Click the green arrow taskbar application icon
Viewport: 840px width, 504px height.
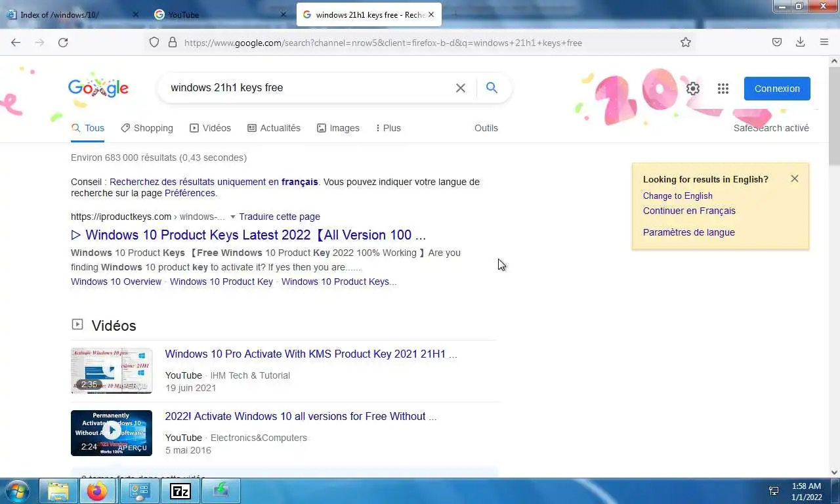(x=220, y=491)
